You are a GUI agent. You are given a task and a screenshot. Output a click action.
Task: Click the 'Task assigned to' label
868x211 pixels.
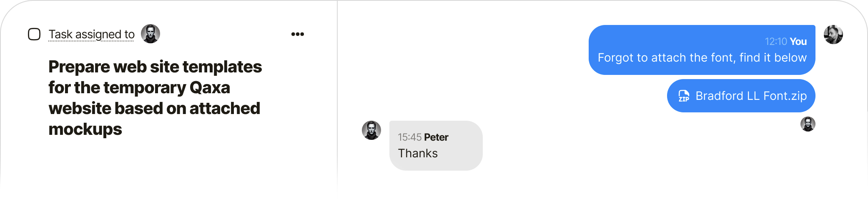click(x=91, y=34)
